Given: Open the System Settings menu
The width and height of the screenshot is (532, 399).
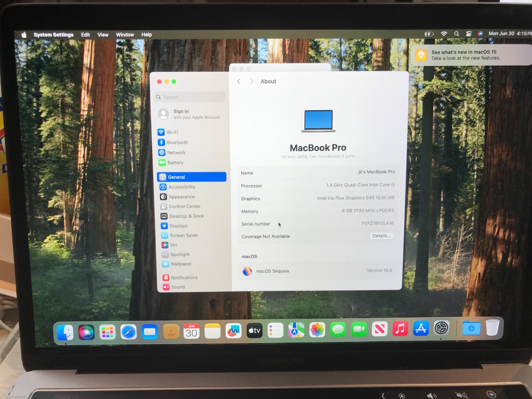Looking at the screenshot, I should [54, 35].
